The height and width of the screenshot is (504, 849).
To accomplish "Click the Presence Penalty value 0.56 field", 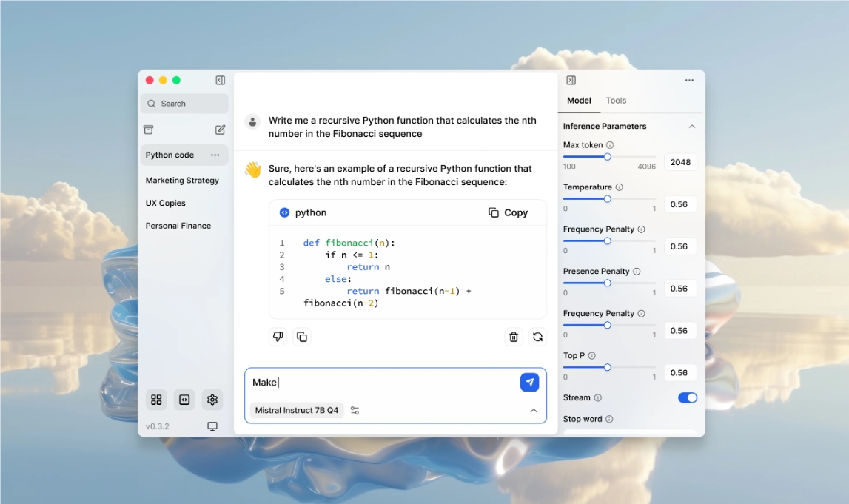I will [x=680, y=289].
